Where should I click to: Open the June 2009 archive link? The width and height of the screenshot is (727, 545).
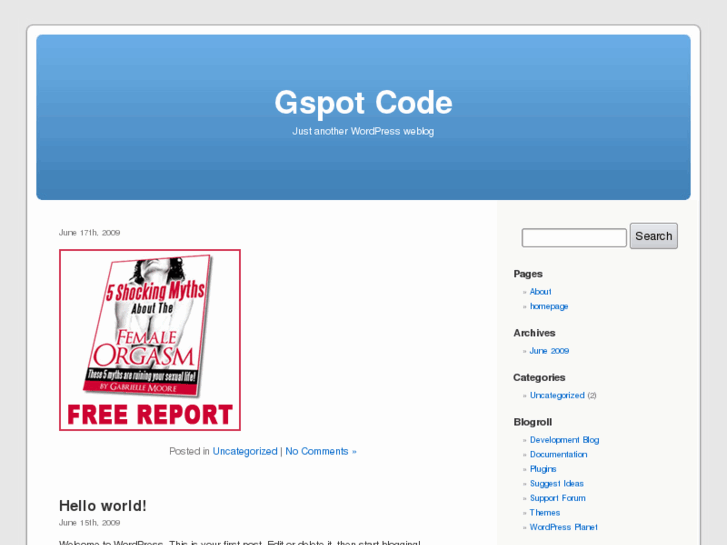(549, 351)
